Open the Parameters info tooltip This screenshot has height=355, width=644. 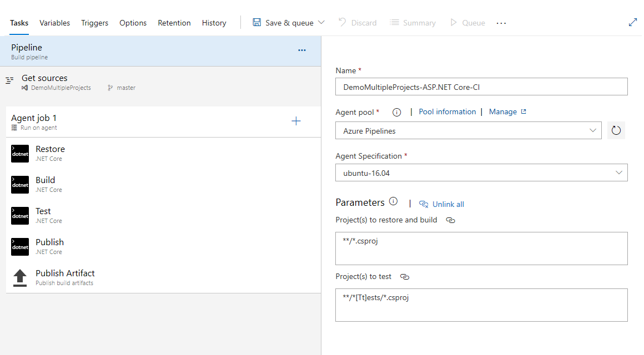[x=394, y=201]
